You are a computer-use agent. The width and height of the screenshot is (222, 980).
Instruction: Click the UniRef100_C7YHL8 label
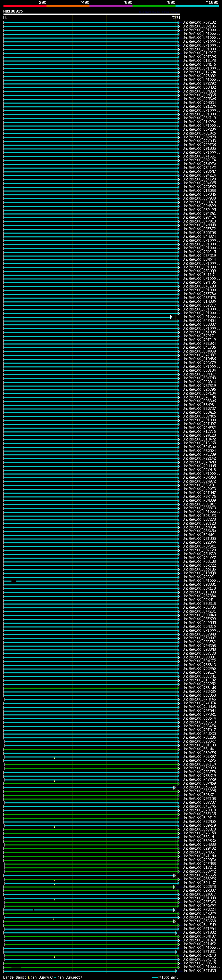199,469
